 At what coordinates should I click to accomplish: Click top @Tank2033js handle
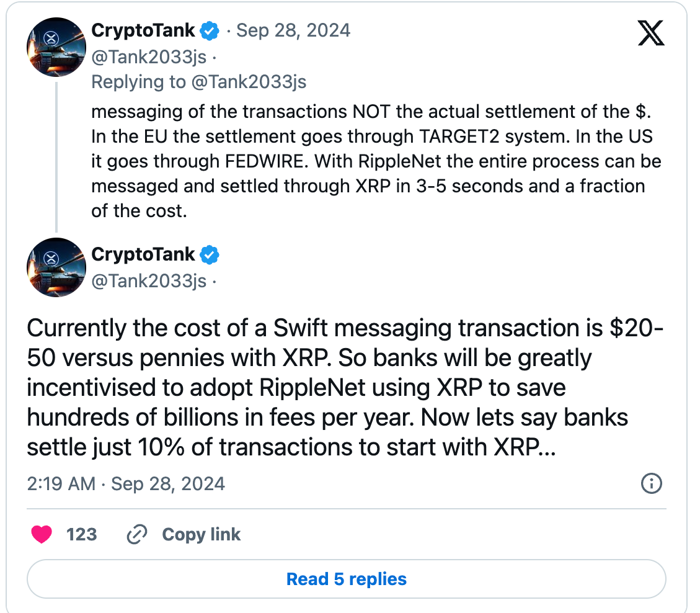pos(149,57)
